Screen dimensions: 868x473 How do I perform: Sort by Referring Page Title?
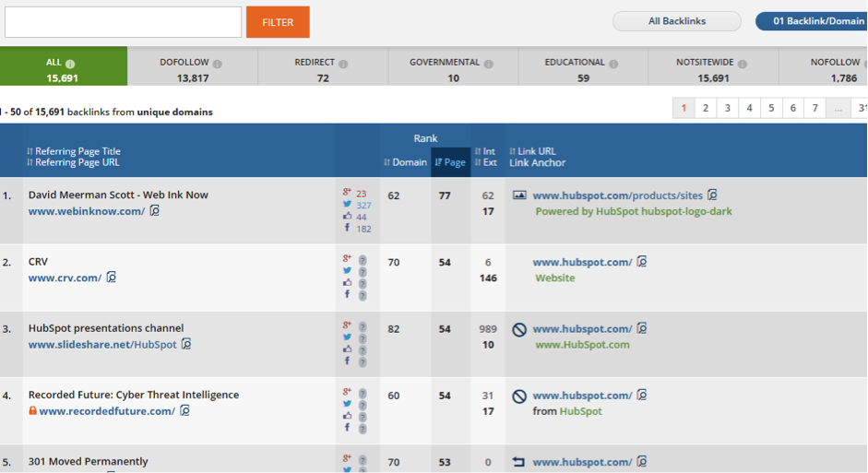click(77, 151)
